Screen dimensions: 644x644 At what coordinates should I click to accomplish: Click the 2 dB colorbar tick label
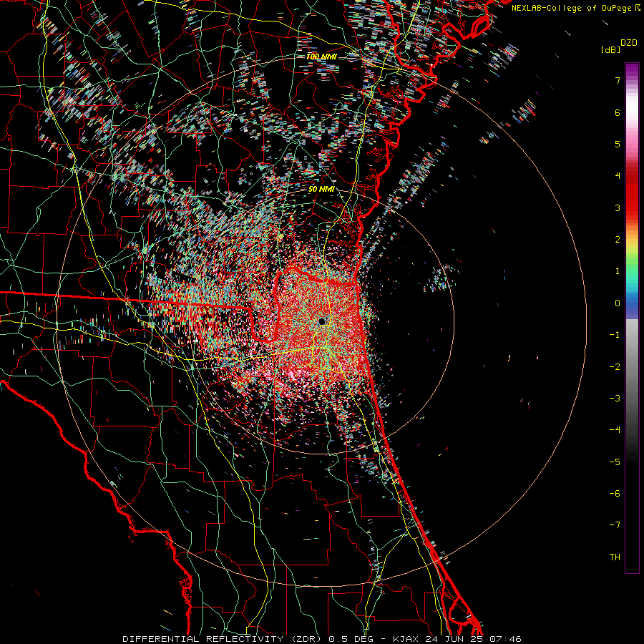(618, 240)
